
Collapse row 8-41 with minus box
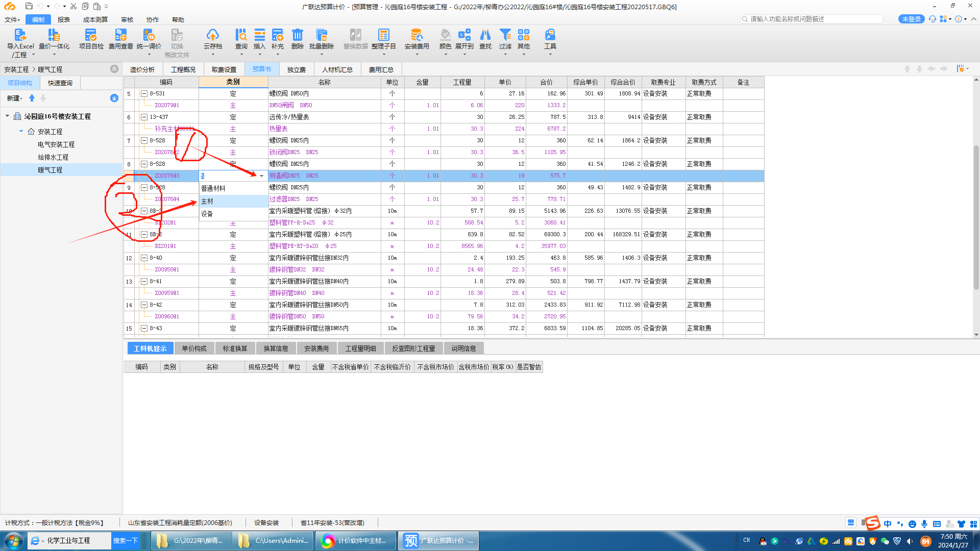tap(144, 281)
